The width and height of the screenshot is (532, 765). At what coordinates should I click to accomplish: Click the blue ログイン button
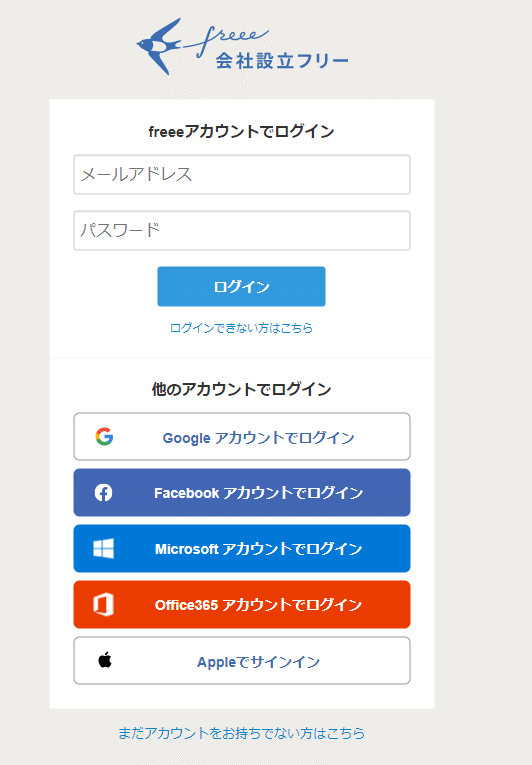(x=241, y=286)
